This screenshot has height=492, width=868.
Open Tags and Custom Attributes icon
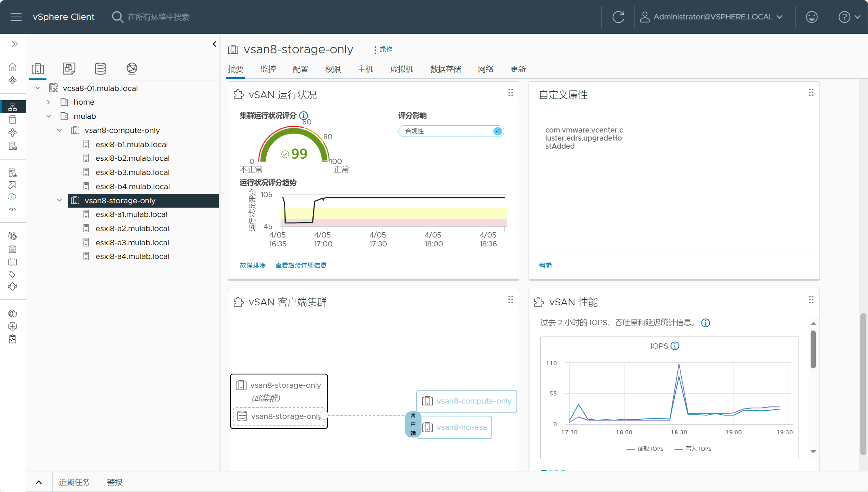[x=13, y=274]
